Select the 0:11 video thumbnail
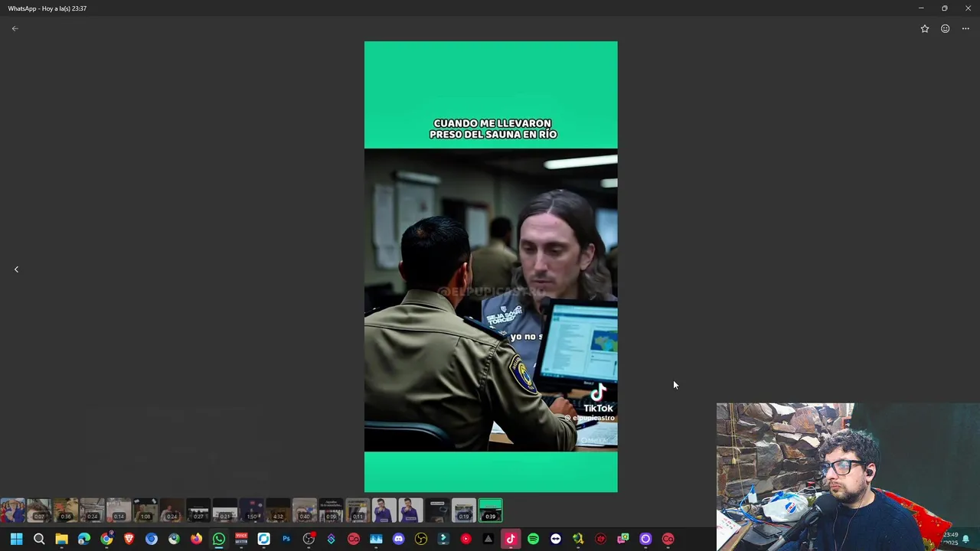 358,510
